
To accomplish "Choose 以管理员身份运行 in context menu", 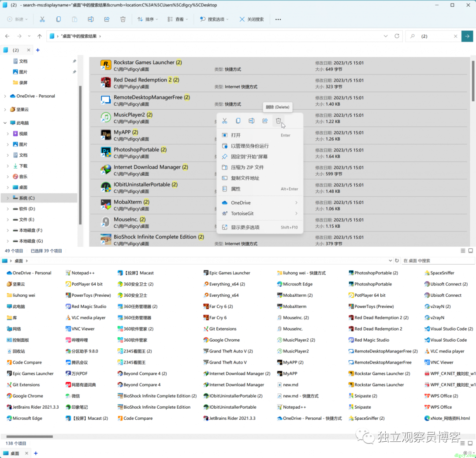I will pos(260,146).
